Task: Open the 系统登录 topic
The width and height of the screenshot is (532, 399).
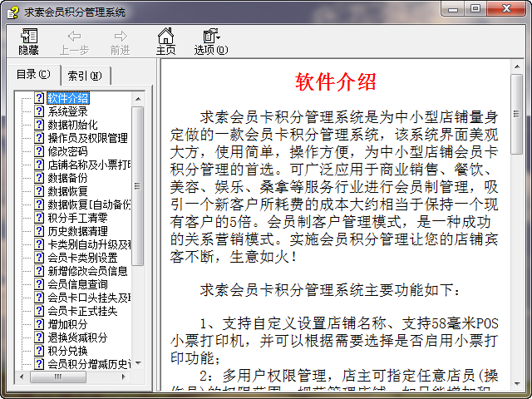Action: 67,111
